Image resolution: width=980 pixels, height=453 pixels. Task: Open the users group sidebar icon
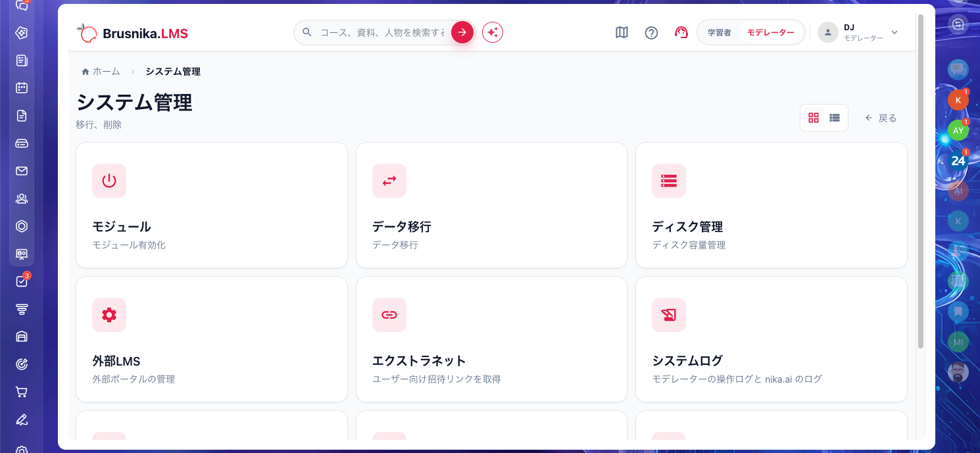[x=22, y=199]
